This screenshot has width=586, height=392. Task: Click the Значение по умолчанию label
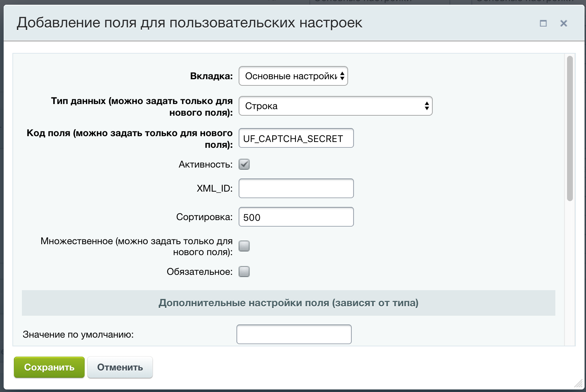(78, 335)
